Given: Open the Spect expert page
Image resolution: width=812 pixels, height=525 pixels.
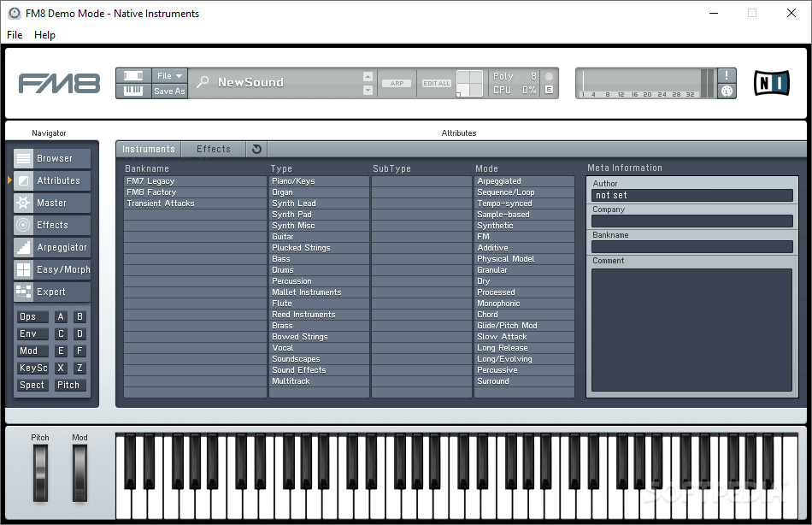Looking at the screenshot, I should (32, 385).
